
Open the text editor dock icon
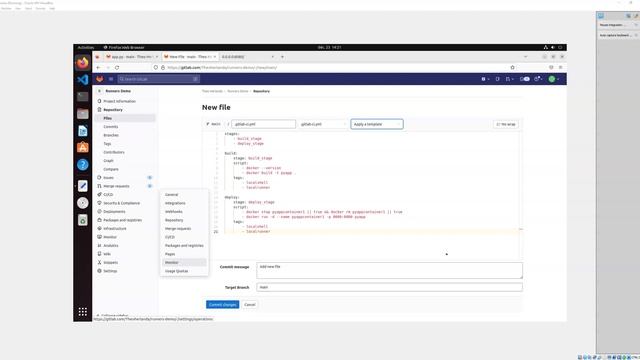(82, 186)
